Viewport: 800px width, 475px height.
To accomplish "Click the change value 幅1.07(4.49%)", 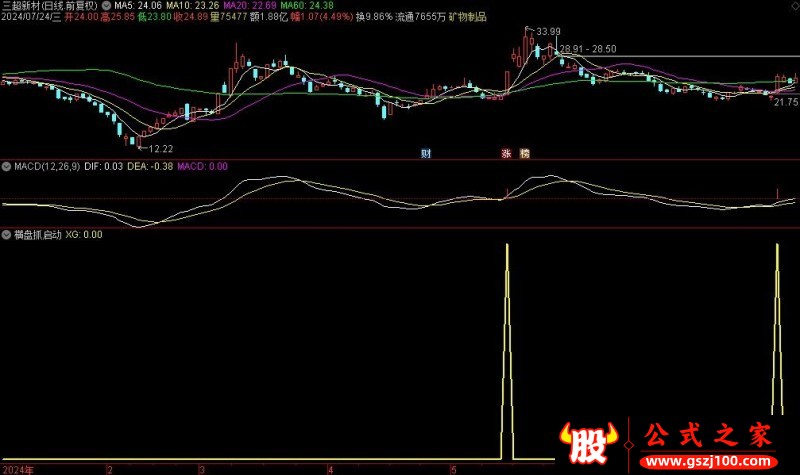I will pyautogui.click(x=322, y=17).
